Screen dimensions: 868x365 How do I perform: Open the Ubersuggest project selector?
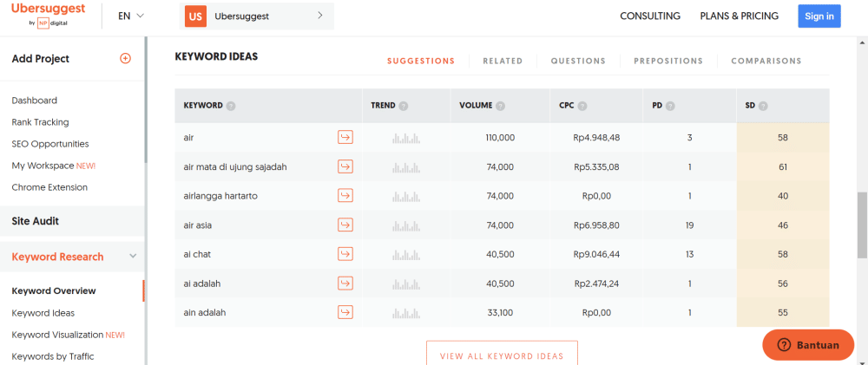pyautogui.click(x=257, y=16)
